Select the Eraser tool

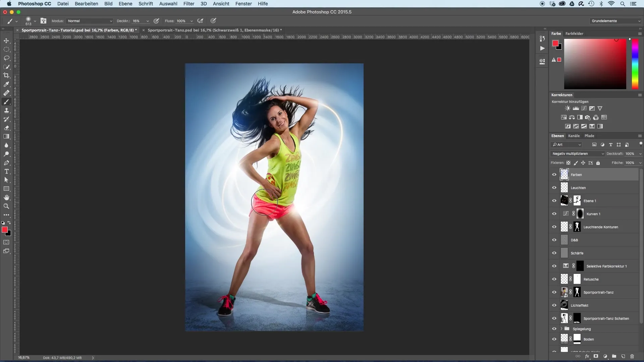[6, 128]
